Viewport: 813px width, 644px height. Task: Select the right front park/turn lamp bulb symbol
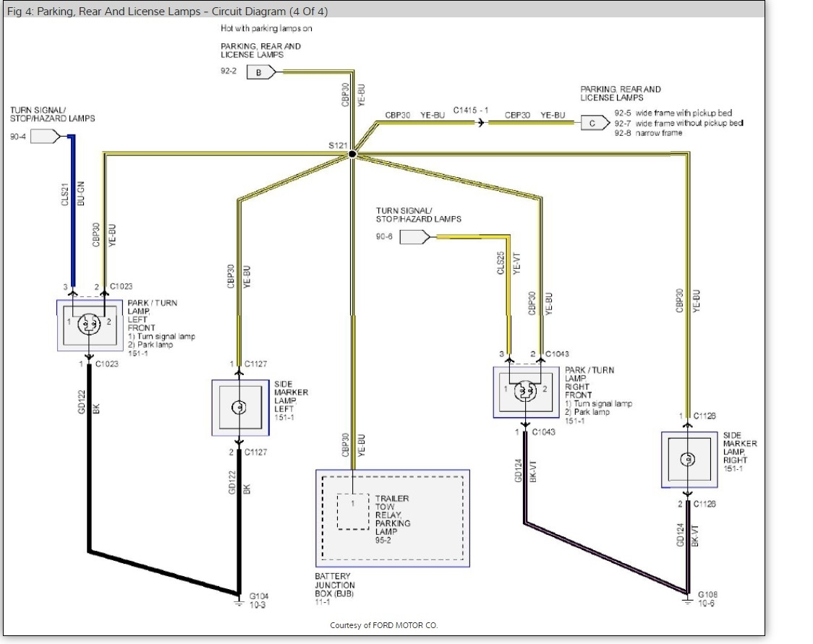(524, 391)
